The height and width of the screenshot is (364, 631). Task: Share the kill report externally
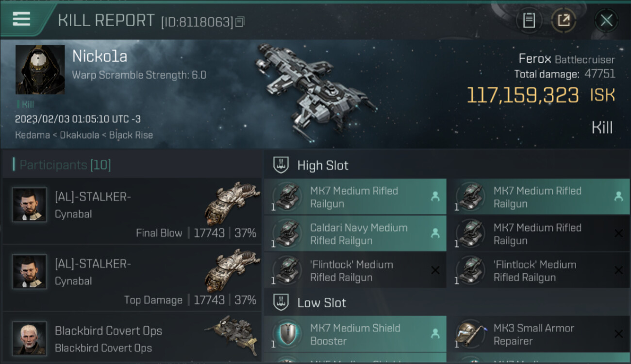tap(564, 20)
